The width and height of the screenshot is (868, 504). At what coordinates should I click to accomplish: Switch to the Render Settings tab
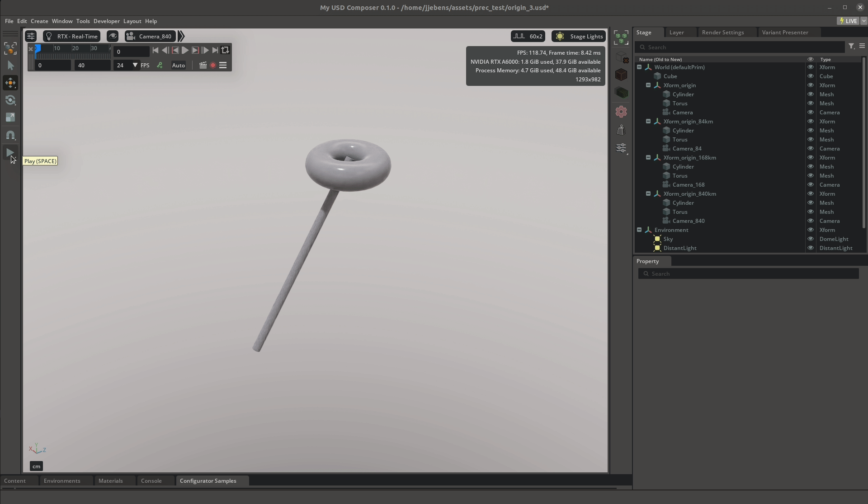point(722,32)
